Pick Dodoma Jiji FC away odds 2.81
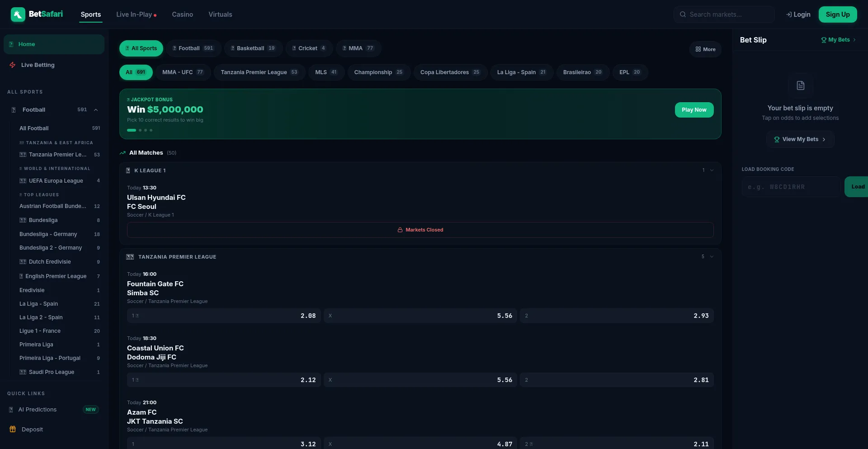The width and height of the screenshot is (868, 449). (x=617, y=380)
